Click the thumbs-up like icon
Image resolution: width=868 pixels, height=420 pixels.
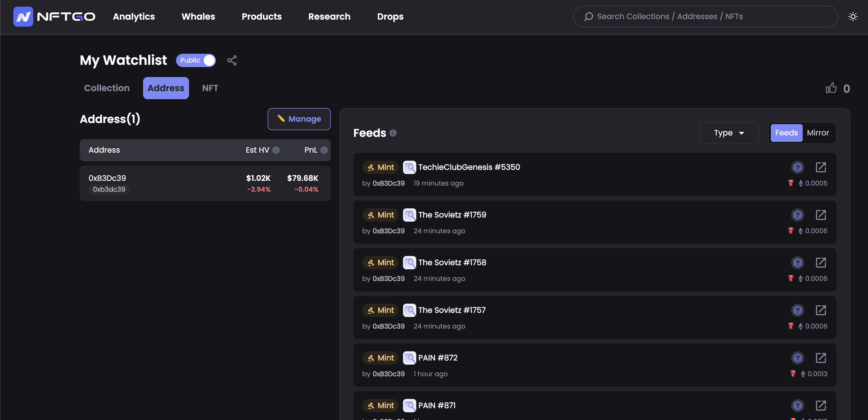click(831, 88)
